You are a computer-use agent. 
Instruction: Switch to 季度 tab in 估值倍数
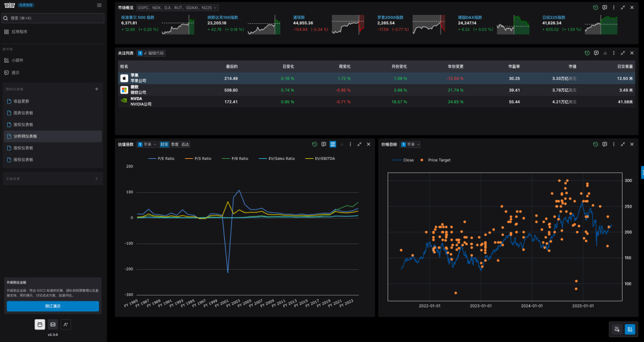tap(175, 144)
